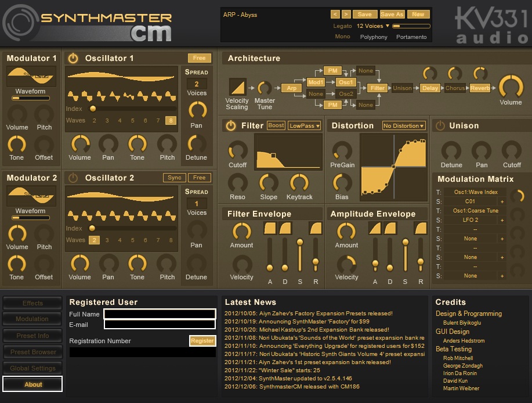532x403 pixels.
Task: Open the Preset Info tab
Action: click(x=32, y=336)
